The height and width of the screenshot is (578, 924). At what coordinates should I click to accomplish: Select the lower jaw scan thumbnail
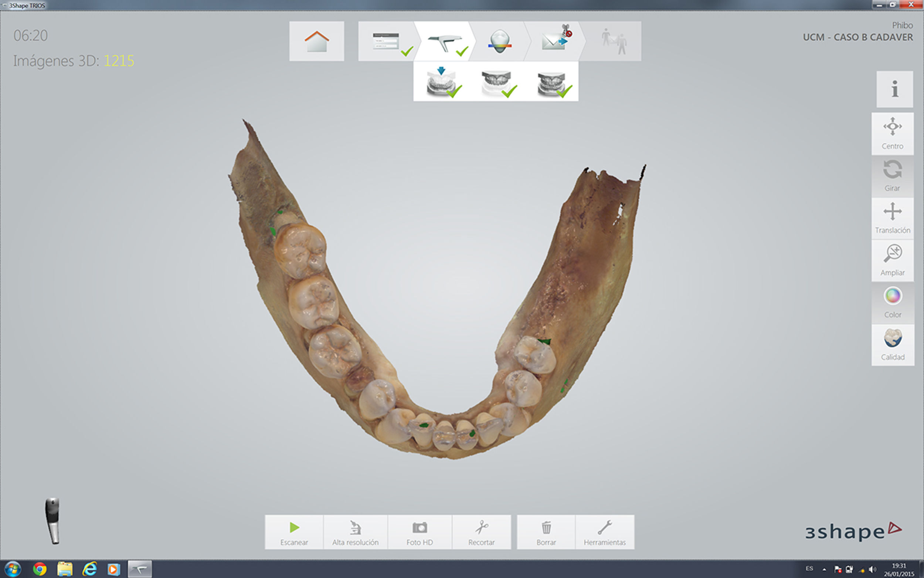click(441, 81)
